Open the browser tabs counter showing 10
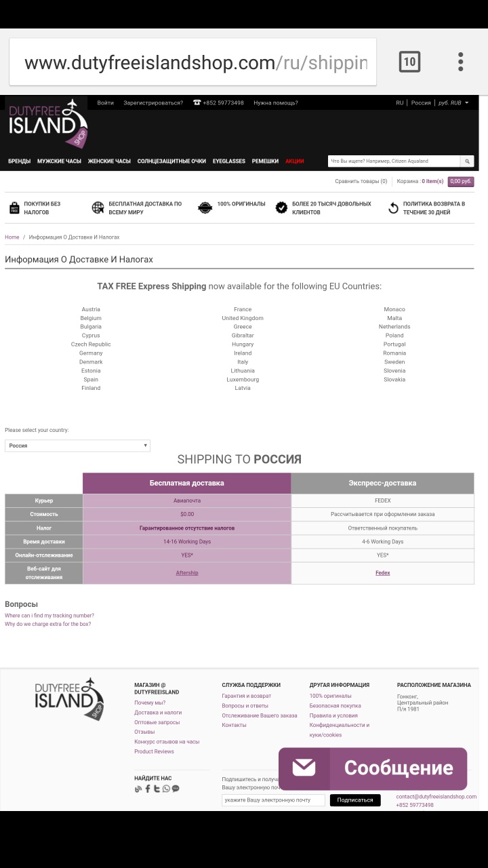 (x=409, y=62)
